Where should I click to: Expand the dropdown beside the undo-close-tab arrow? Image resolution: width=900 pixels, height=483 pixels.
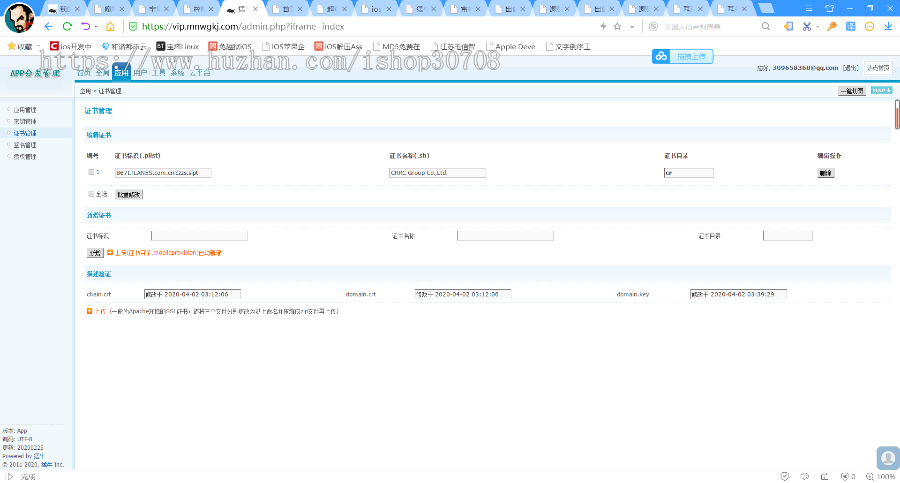(x=95, y=26)
